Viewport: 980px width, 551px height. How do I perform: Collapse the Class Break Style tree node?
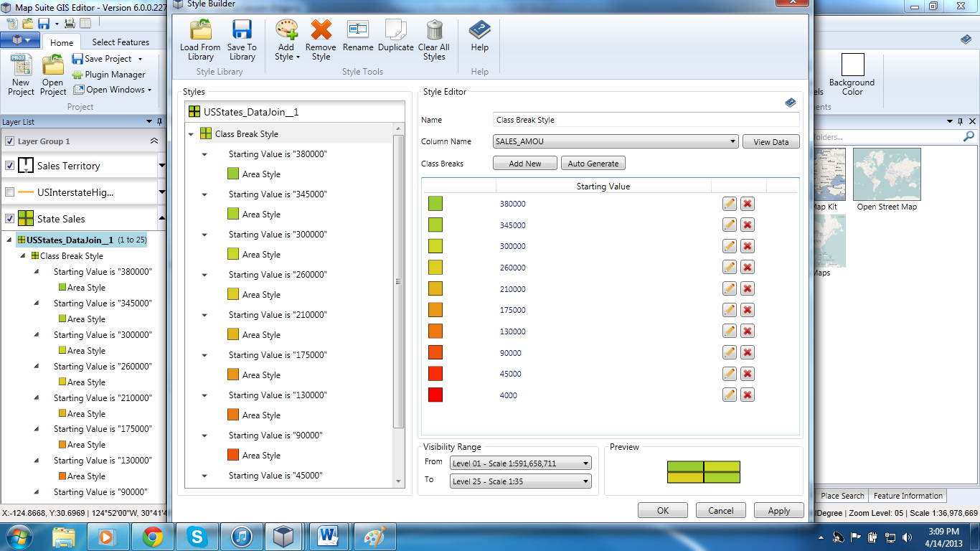click(x=191, y=134)
